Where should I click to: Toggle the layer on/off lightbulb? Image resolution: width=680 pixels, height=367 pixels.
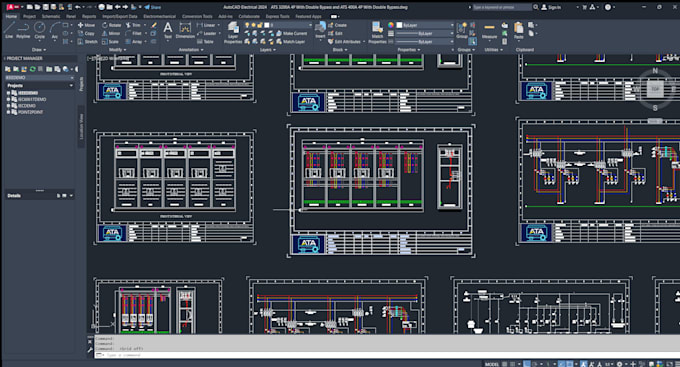(247, 25)
